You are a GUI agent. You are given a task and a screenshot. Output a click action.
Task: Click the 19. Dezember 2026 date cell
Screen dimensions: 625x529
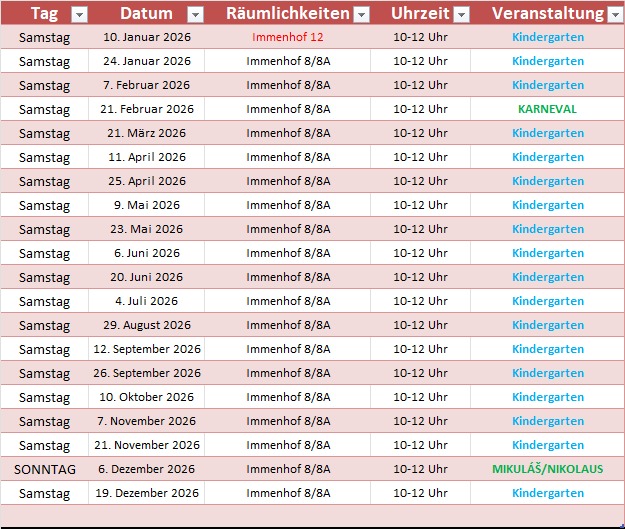tap(146, 493)
